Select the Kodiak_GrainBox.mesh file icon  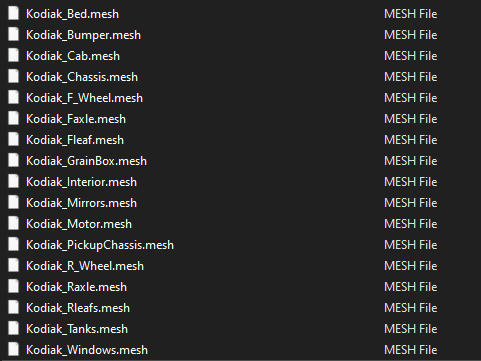tap(13, 161)
